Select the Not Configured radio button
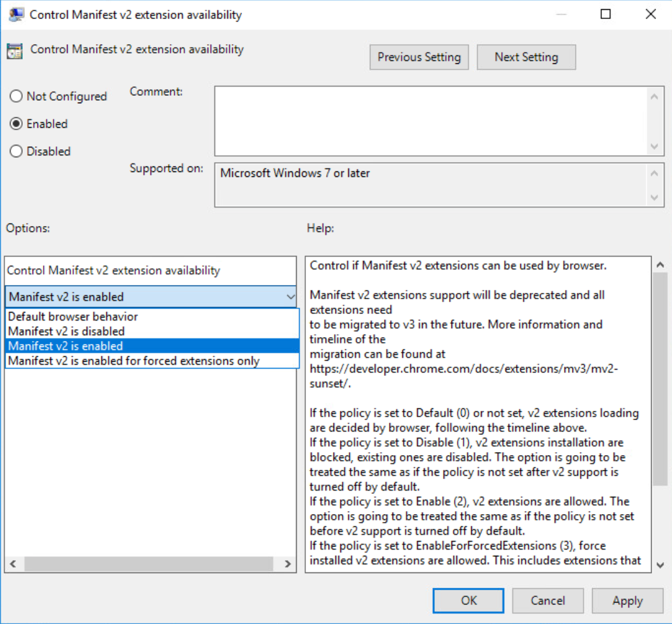Image resolution: width=672 pixels, height=624 pixels. (16, 96)
